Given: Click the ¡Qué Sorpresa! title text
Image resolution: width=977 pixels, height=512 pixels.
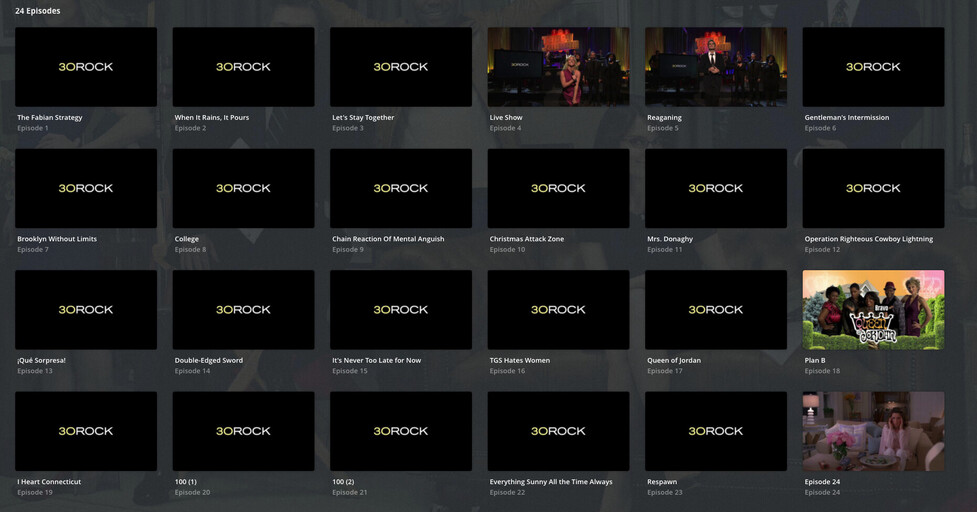Looking at the screenshot, I should click(41, 361).
